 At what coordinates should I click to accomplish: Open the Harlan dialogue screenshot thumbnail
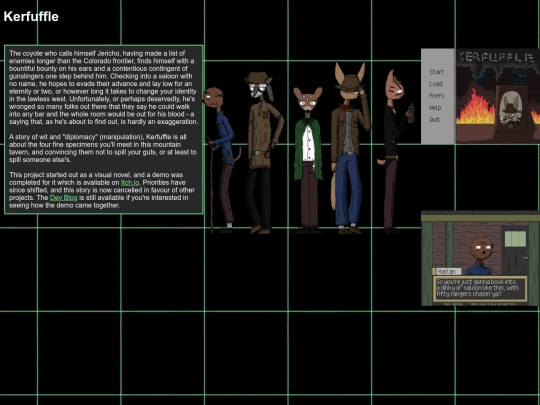tap(480, 258)
